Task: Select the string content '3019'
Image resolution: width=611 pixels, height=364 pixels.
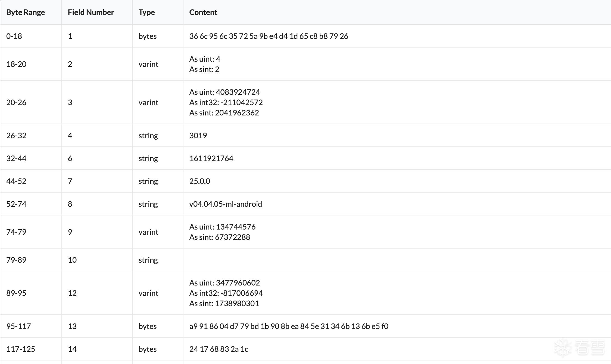Action: coord(198,136)
